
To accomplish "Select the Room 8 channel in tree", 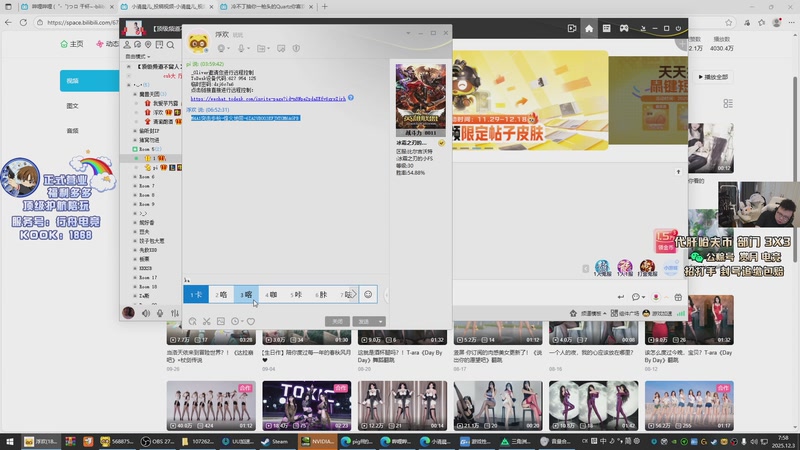I will [146, 195].
